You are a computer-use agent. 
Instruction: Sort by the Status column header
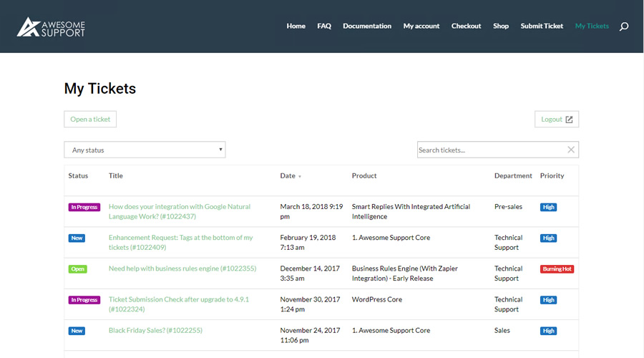coord(78,175)
